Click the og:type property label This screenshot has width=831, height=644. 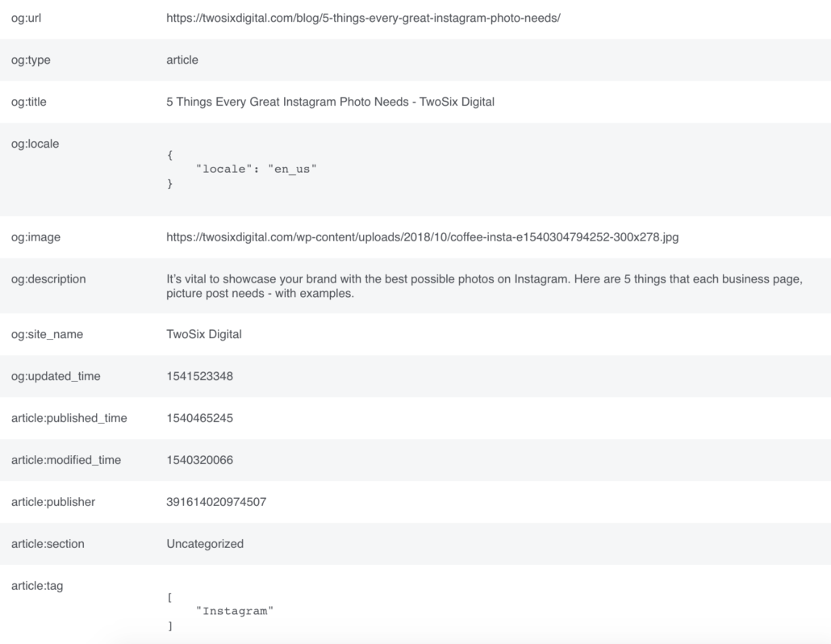(x=31, y=60)
